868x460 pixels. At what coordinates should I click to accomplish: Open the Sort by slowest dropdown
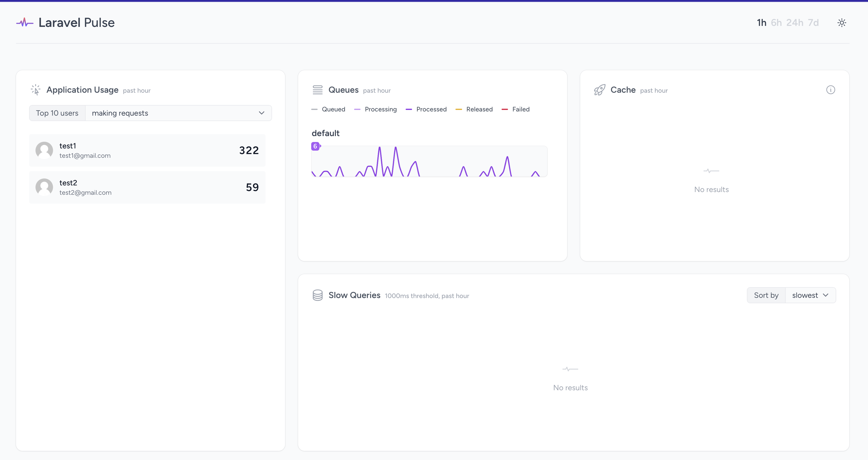pyautogui.click(x=810, y=295)
